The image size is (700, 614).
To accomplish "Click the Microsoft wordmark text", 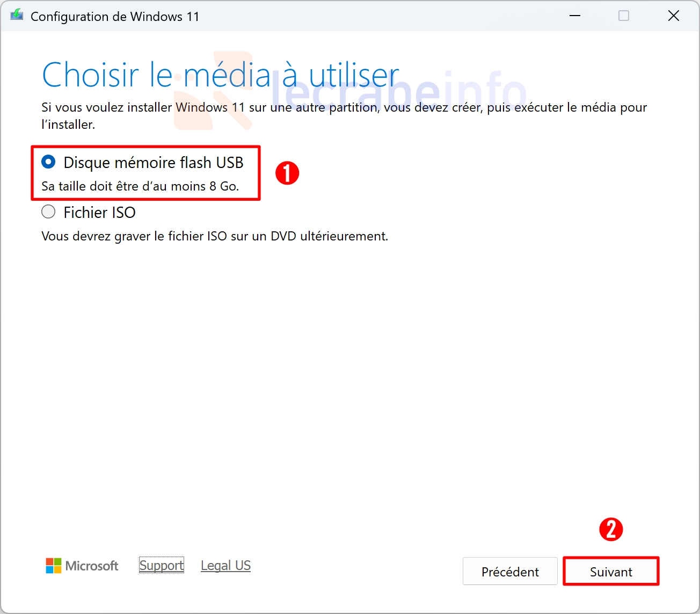I will (x=92, y=566).
